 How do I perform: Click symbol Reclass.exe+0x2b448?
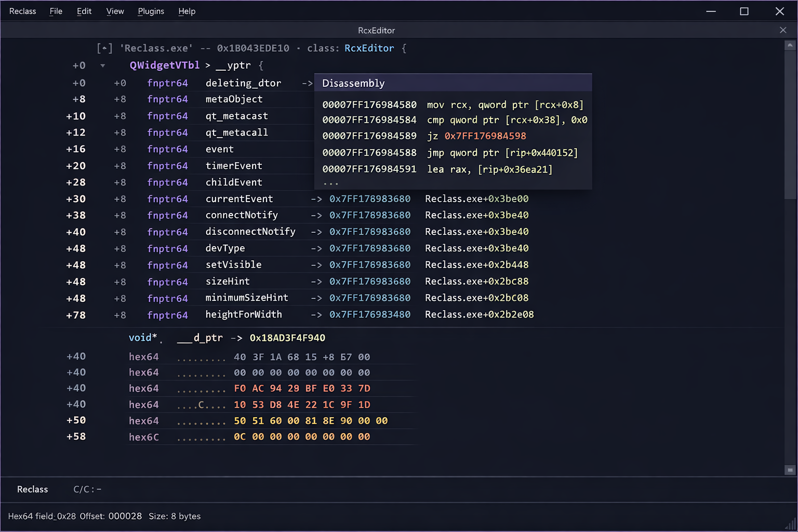[x=477, y=265]
